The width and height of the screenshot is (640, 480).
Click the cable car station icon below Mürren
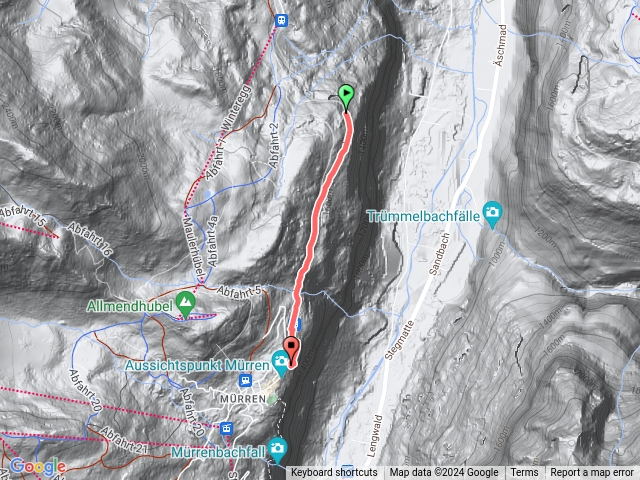click(x=226, y=428)
